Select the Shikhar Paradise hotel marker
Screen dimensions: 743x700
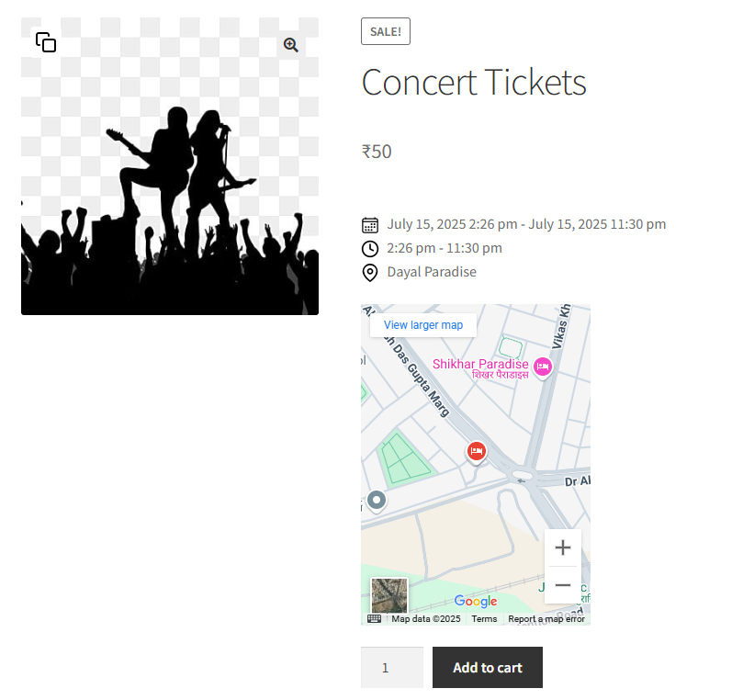tap(543, 367)
